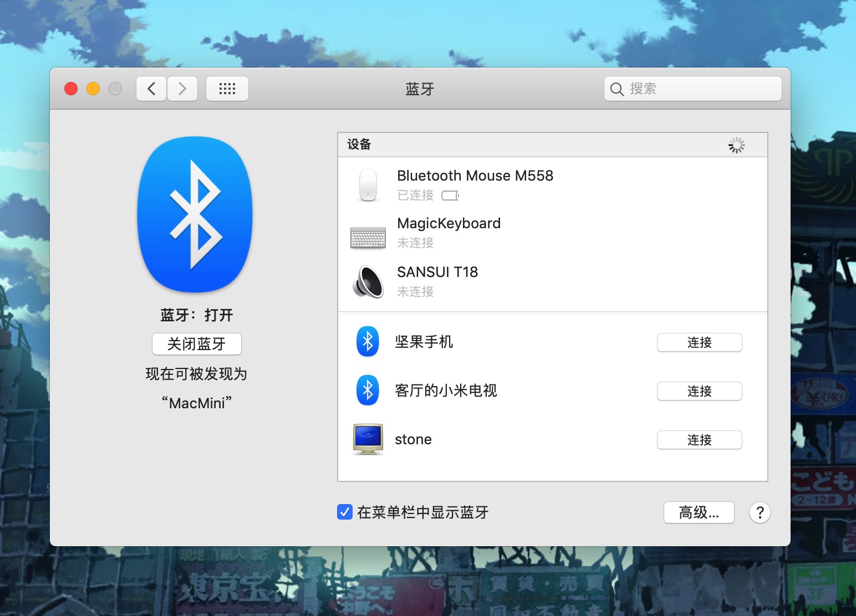Connect to stone with 连接 button
Image resolution: width=856 pixels, height=616 pixels.
pos(700,440)
